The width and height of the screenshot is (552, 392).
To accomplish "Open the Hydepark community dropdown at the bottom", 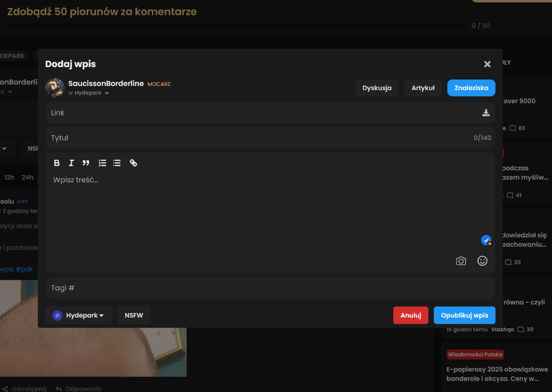I will (79, 315).
